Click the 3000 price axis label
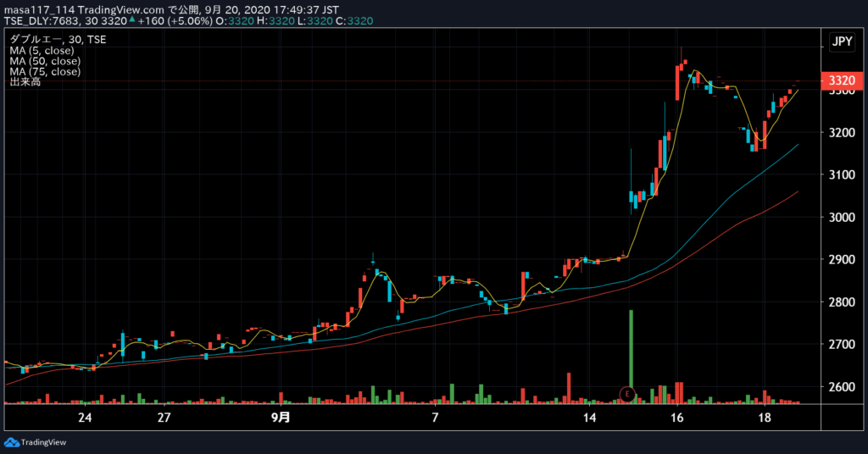The image size is (868, 454). coord(842,218)
